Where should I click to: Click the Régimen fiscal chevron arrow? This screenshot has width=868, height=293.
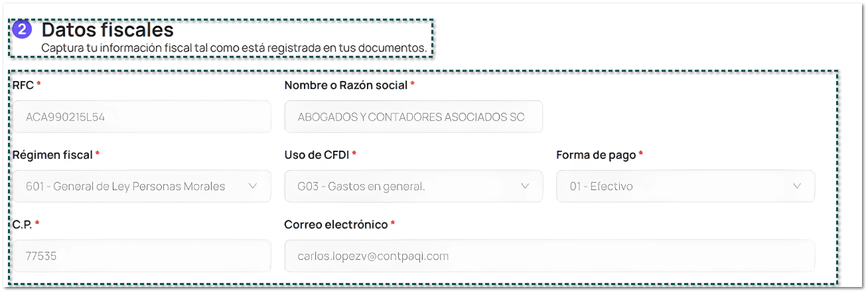(252, 186)
